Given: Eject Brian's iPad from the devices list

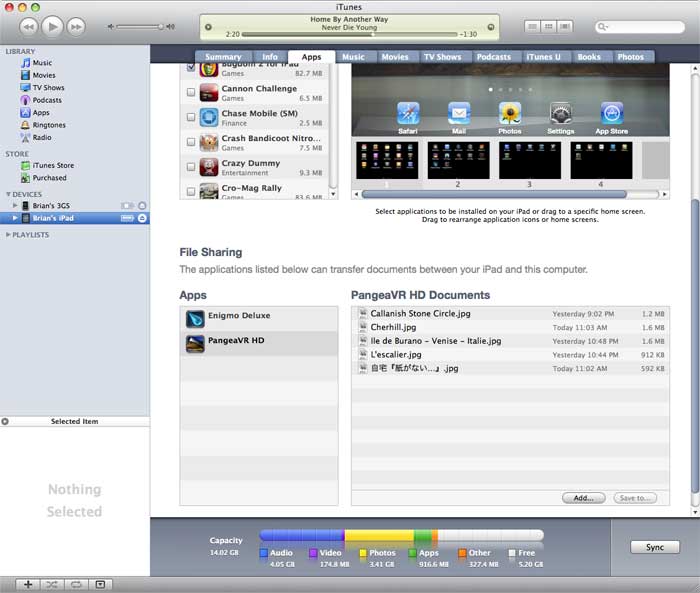Looking at the screenshot, I should point(142,218).
